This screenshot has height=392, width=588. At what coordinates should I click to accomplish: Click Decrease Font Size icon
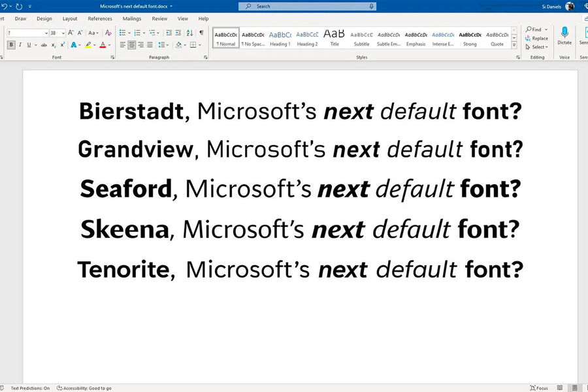coord(80,33)
